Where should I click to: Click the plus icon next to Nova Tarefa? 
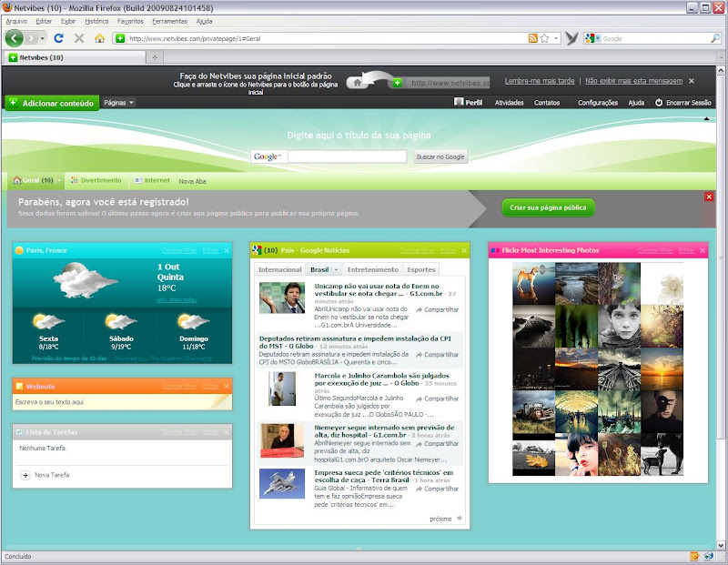click(25, 476)
